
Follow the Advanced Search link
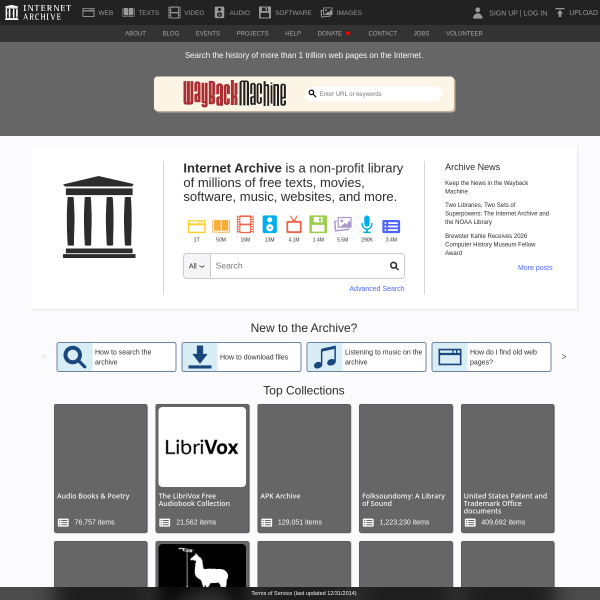coord(377,289)
